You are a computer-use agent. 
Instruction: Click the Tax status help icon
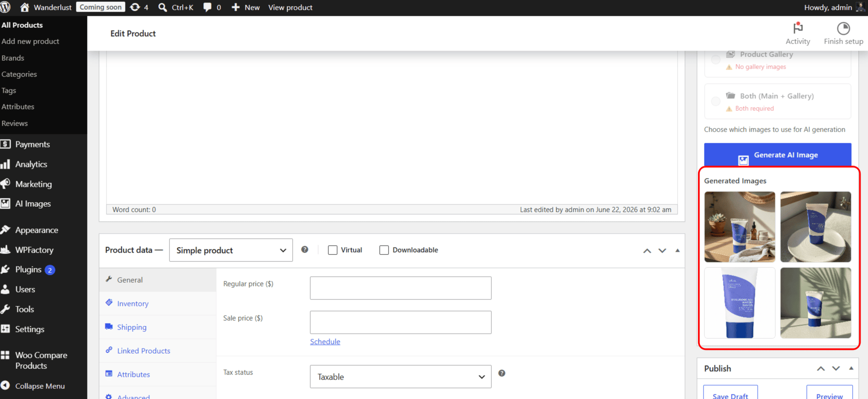pyautogui.click(x=502, y=373)
